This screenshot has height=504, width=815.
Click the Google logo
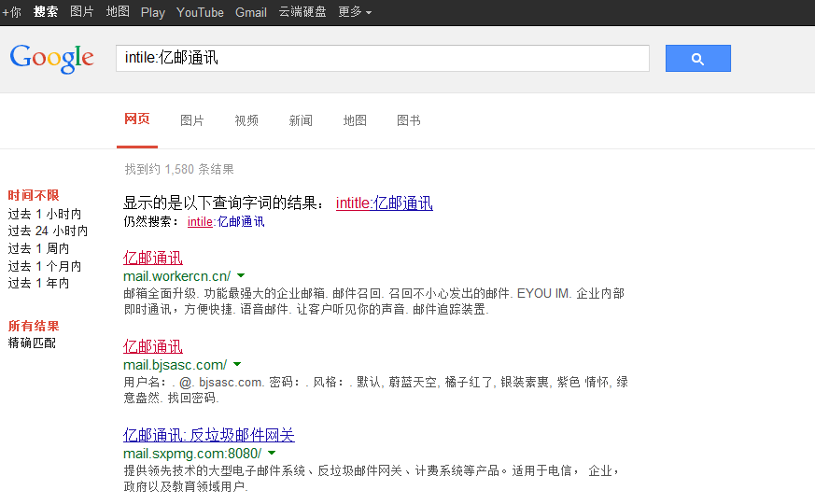pos(51,58)
